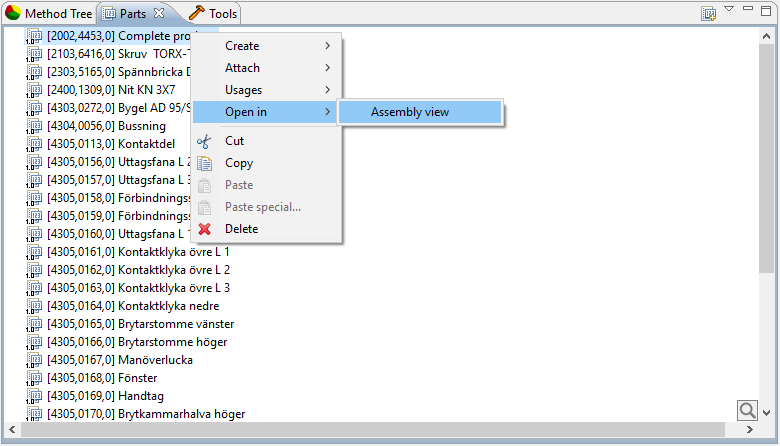This screenshot has width=780, height=446.
Task: Click the part icon beside Handtag
Action: [34, 396]
